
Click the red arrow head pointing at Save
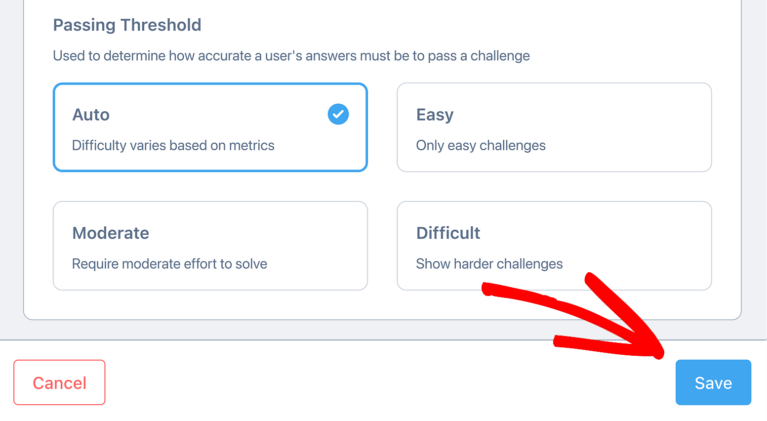tap(636, 332)
